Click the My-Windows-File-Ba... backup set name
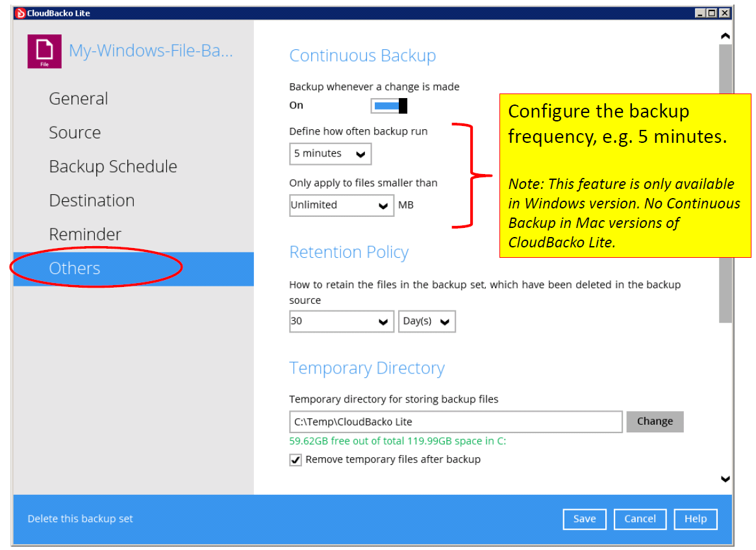The image size is (756, 550). click(151, 51)
